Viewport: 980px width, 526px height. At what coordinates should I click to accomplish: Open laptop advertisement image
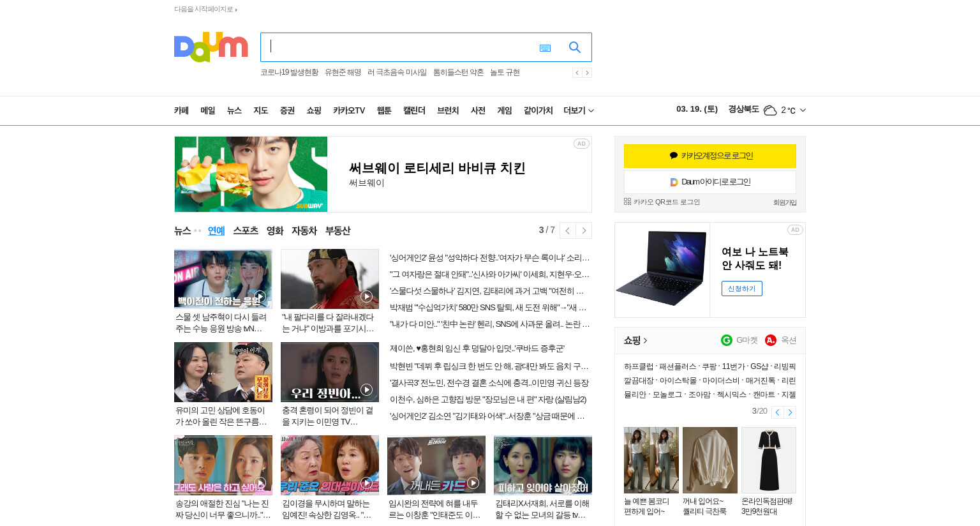(x=662, y=270)
